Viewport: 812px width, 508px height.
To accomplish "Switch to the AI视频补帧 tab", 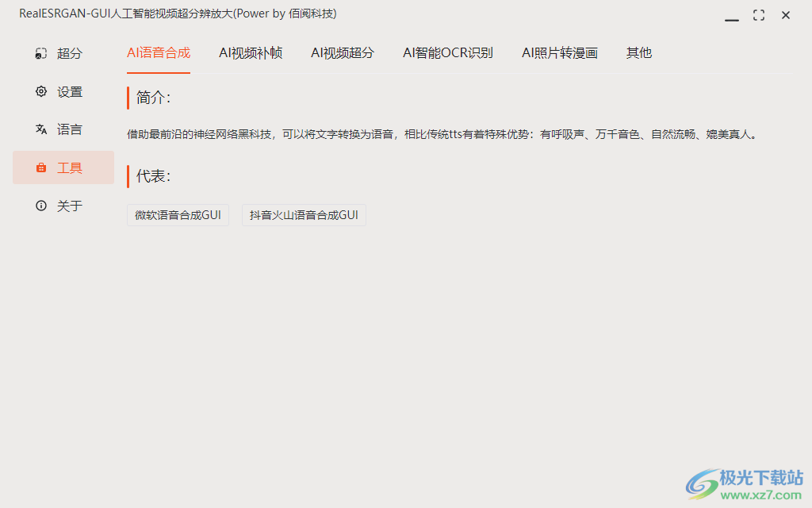I will [x=251, y=53].
